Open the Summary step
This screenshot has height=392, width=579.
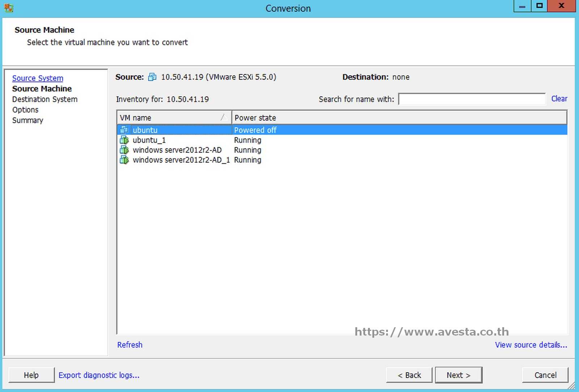28,120
